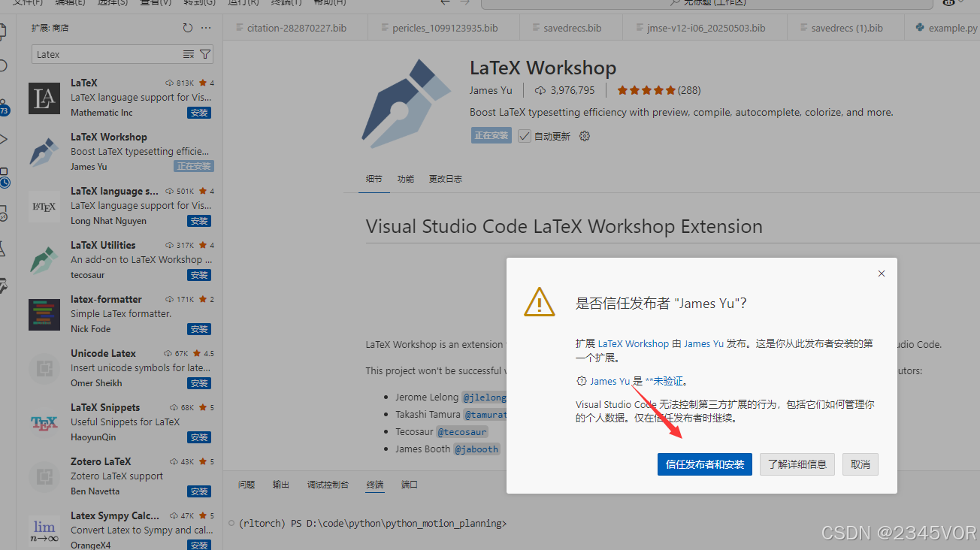Install the LaTeX extension by Mathematic Inc
980x550 pixels.
[x=199, y=113]
